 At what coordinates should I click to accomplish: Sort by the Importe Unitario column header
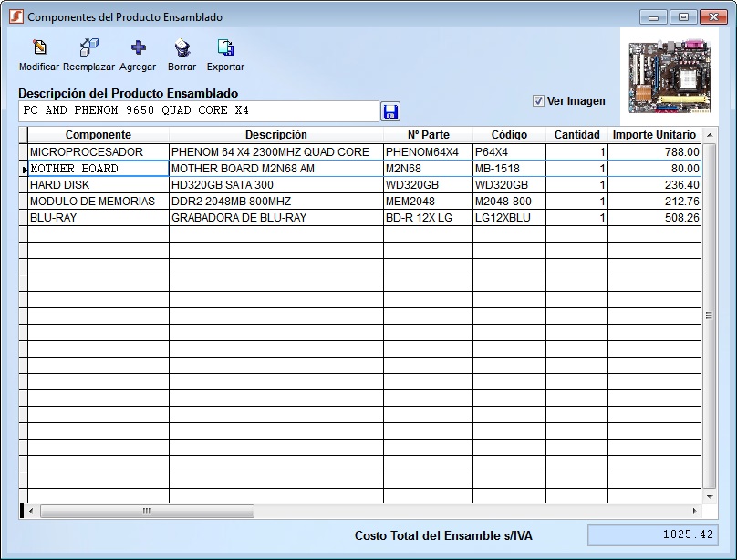point(653,135)
